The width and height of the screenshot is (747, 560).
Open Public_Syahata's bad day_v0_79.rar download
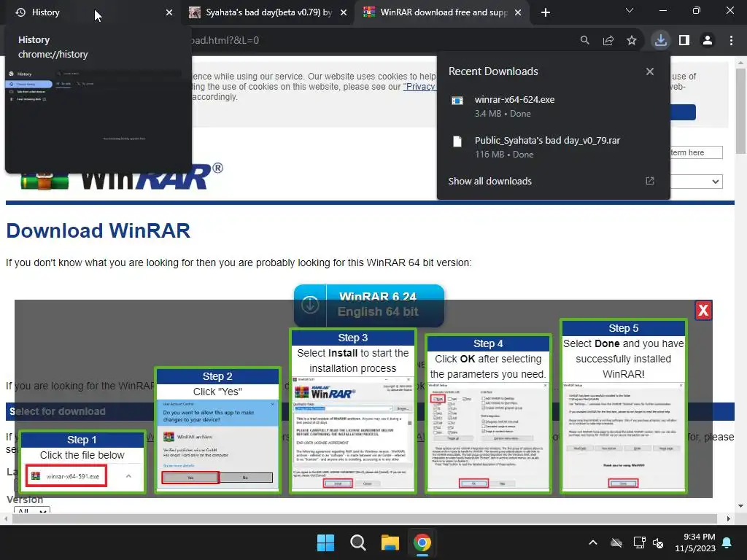[554, 147]
